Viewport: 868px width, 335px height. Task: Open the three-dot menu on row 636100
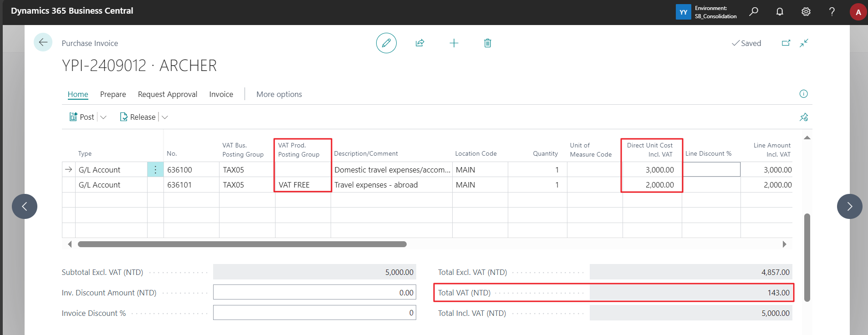[155, 169]
